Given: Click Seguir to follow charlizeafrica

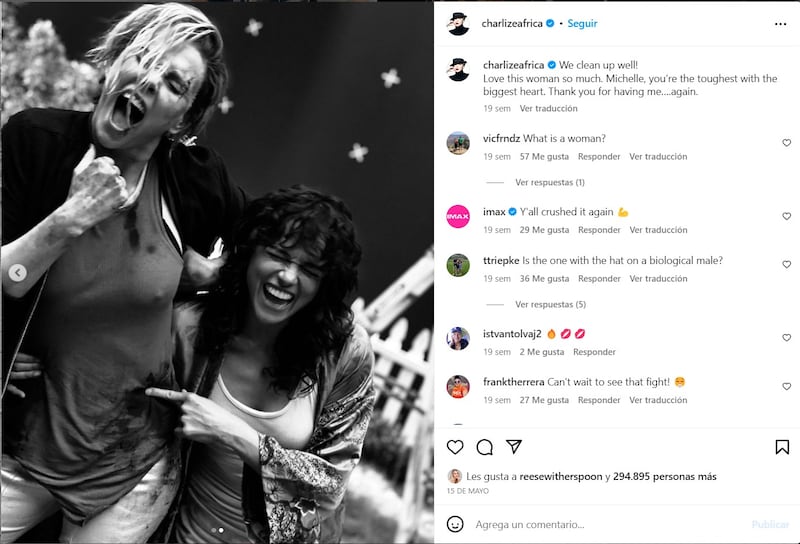Looking at the screenshot, I should click(582, 23).
